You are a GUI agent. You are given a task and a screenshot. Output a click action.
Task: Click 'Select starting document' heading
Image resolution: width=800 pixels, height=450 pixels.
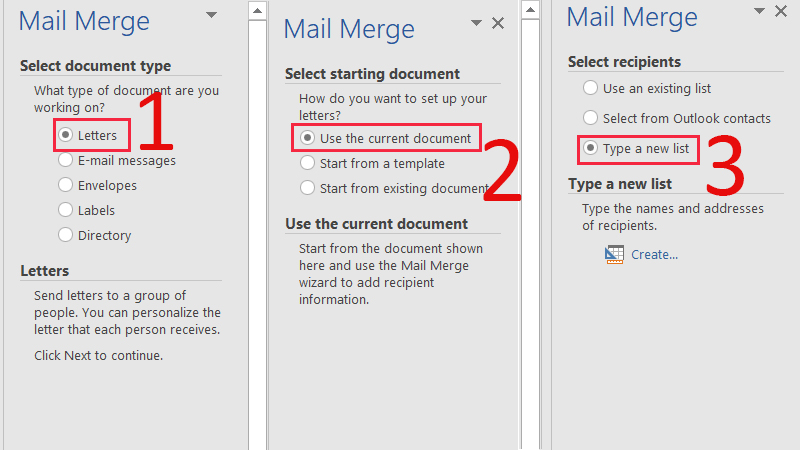(372, 74)
